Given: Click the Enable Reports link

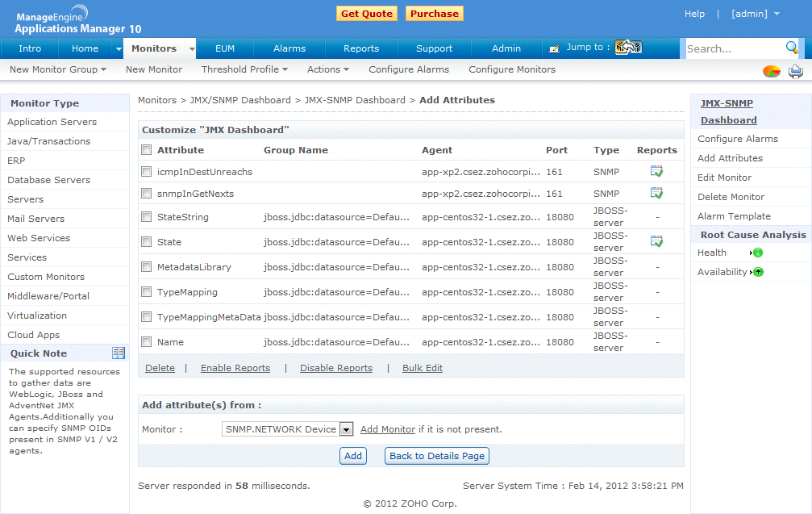Looking at the screenshot, I should [235, 368].
